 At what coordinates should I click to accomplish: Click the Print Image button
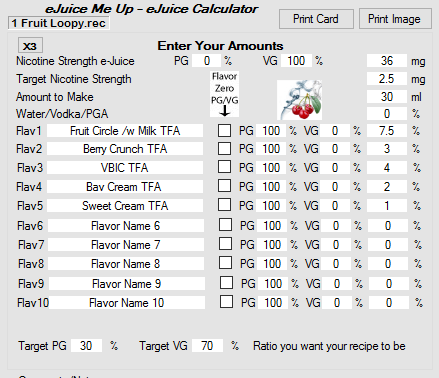(x=395, y=19)
